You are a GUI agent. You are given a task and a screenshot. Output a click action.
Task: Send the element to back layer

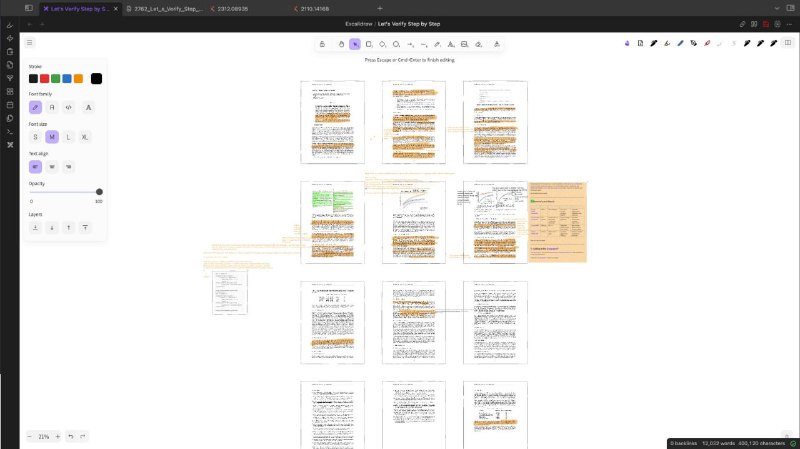tap(35, 227)
